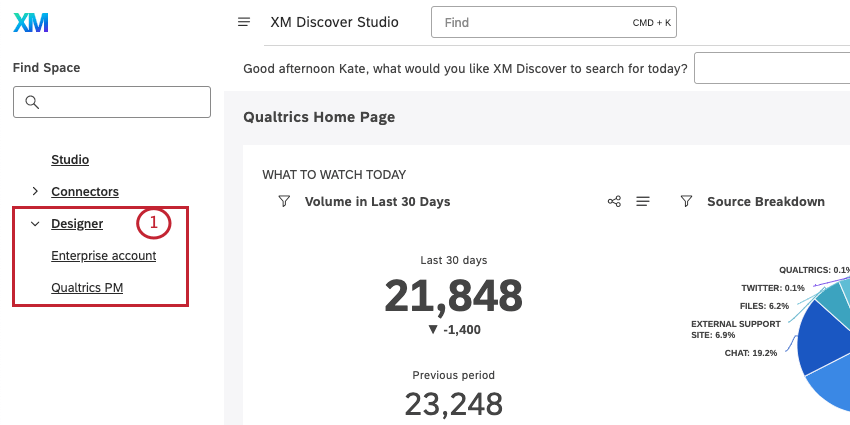Click the Previous period 23,248 value
Image resolution: width=850 pixels, height=425 pixels.
click(x=453, y=403)
